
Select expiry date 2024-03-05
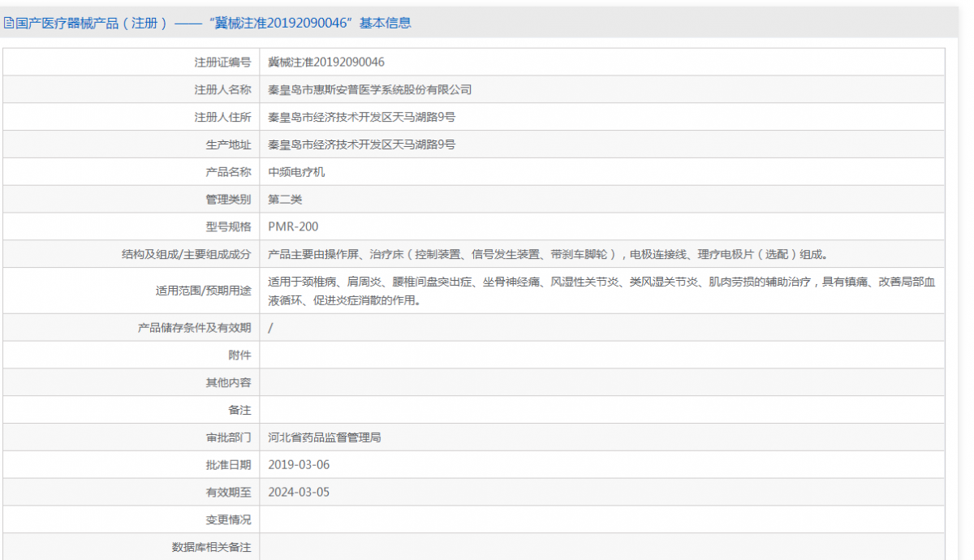(x=299, y=492)
